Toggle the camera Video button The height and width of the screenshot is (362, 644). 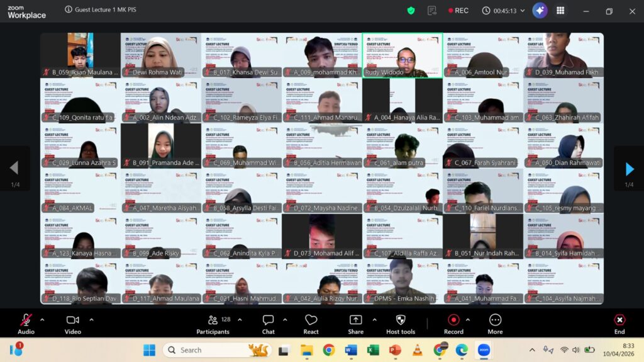(73, 324)
